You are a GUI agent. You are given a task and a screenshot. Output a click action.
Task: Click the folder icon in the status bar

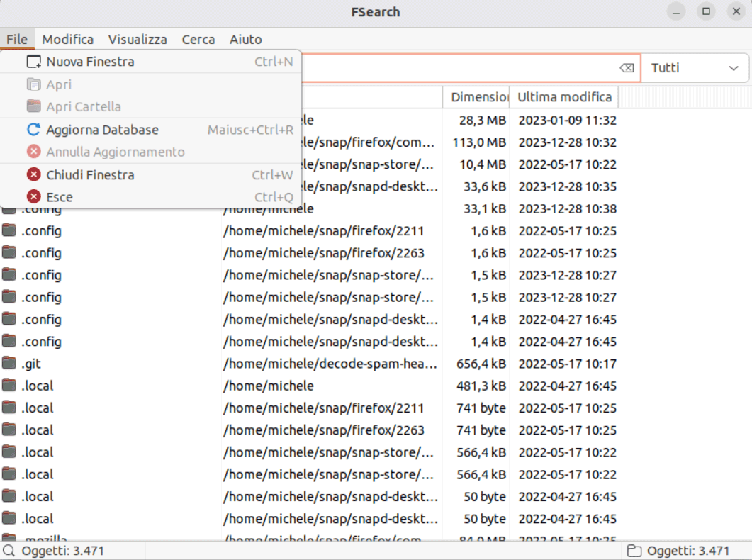pyautogui.click(x=634, y=551)
